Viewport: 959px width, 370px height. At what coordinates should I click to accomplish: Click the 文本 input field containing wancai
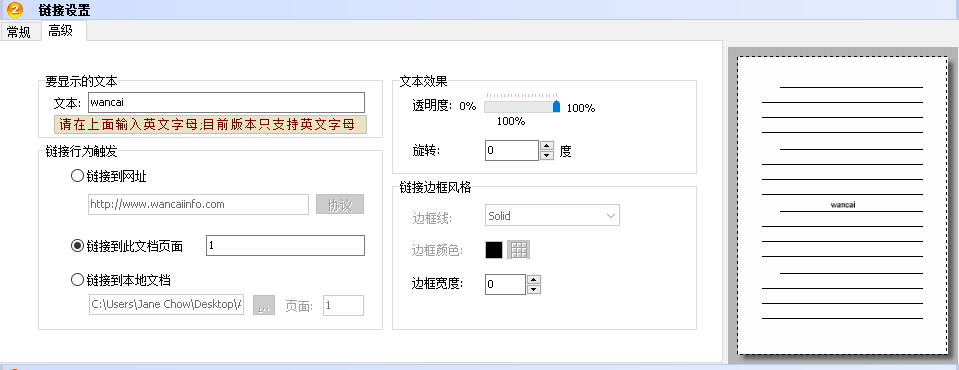point(226,102)
